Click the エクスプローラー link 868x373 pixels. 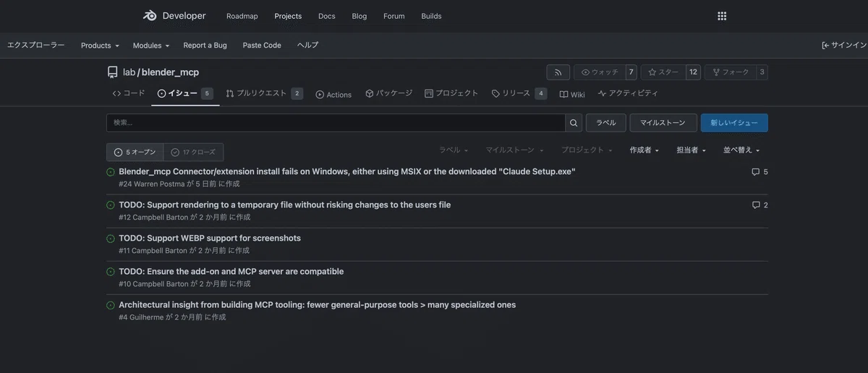click(x=36, y=45)
